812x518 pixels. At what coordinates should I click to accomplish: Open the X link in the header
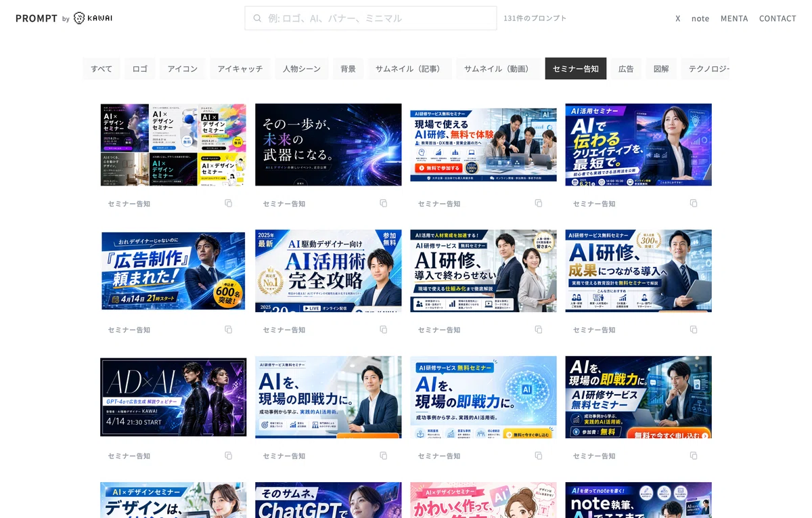(x=678, y=18)
